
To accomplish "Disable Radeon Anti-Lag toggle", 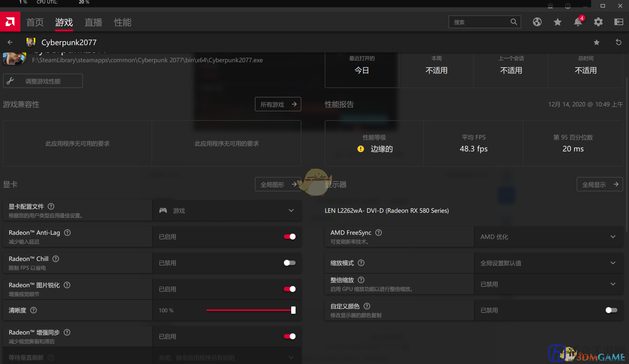I will pyautogui.click(x=290, y=237).
